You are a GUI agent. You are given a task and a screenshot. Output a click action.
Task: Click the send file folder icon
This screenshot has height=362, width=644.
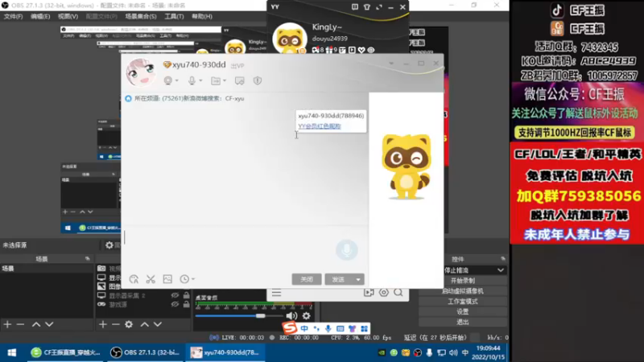(x=216, y=80)
